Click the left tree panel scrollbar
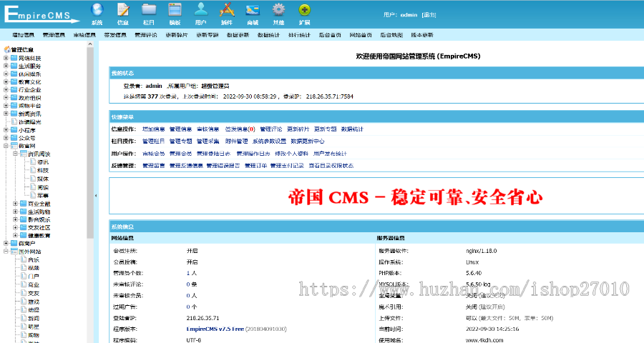 coord(90,141)
